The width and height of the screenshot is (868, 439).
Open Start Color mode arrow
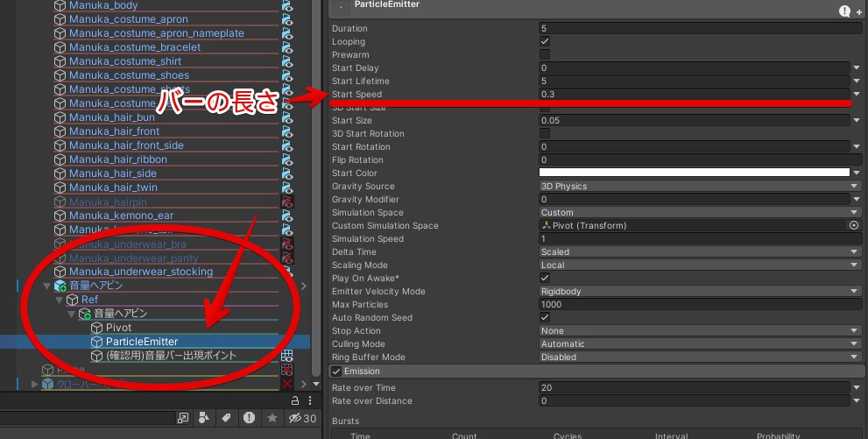click(857, 173)
